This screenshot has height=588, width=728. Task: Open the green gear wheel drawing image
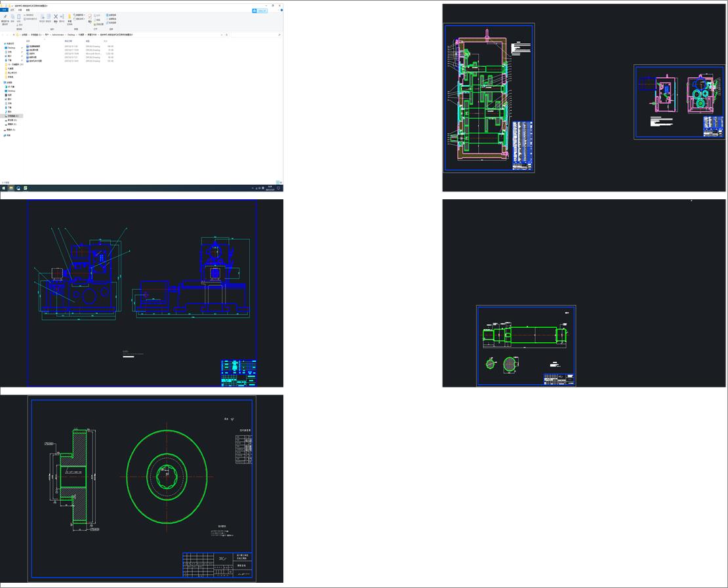(x=142, y=488)
